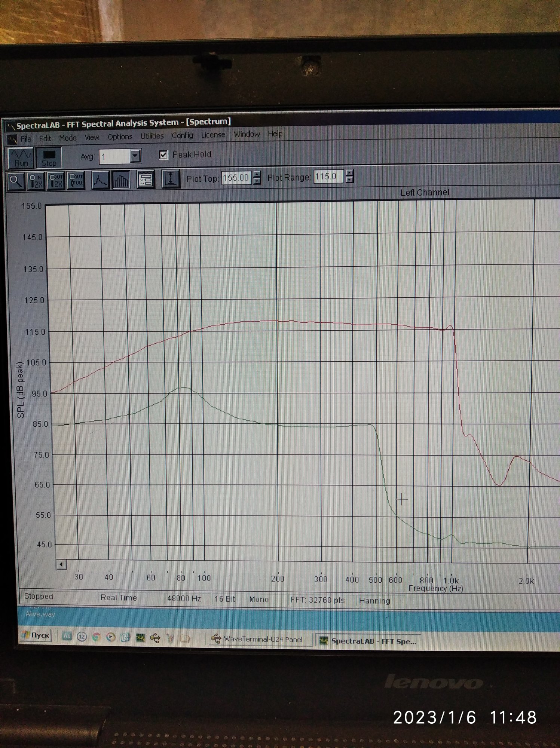
Task: Click the Left Channel label above the plot
Action: tap(425, 192)
